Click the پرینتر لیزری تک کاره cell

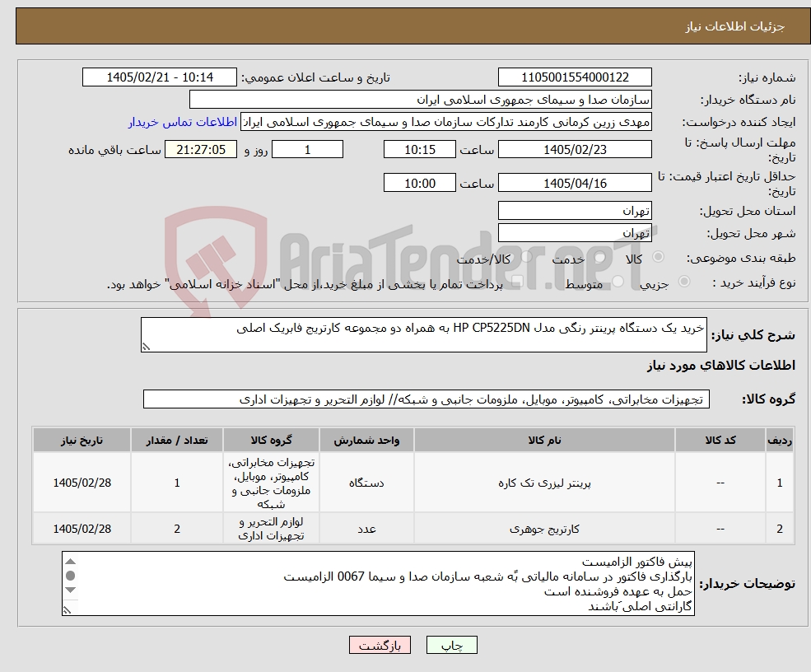pyautogui.click(x=544, y=483)
